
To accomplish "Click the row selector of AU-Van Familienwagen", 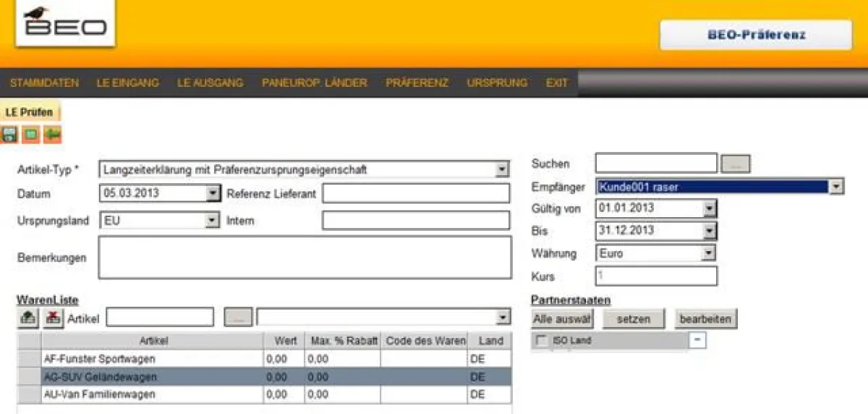I will tap(29, 394).
